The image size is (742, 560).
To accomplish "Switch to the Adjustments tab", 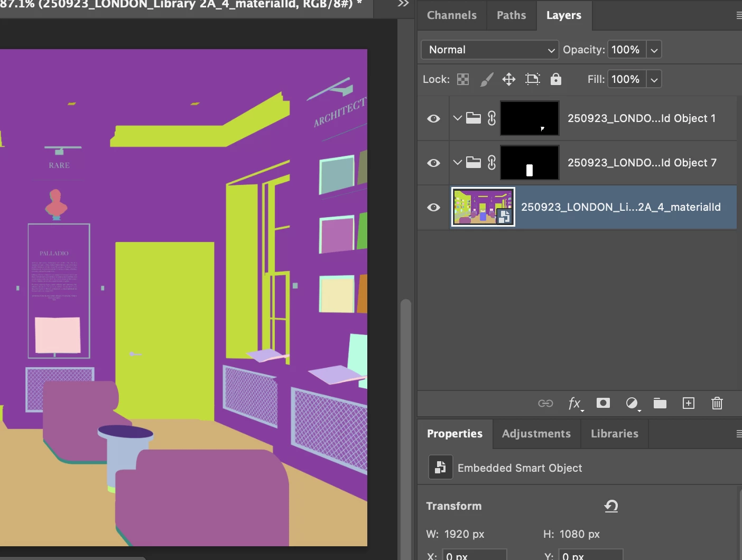I will point(536,434).
